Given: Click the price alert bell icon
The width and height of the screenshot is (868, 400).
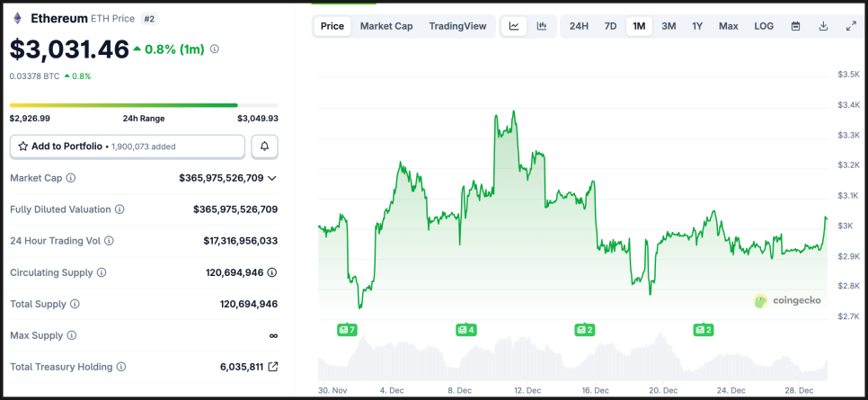Looking at the screenshot, I should (x=265, y=147).
